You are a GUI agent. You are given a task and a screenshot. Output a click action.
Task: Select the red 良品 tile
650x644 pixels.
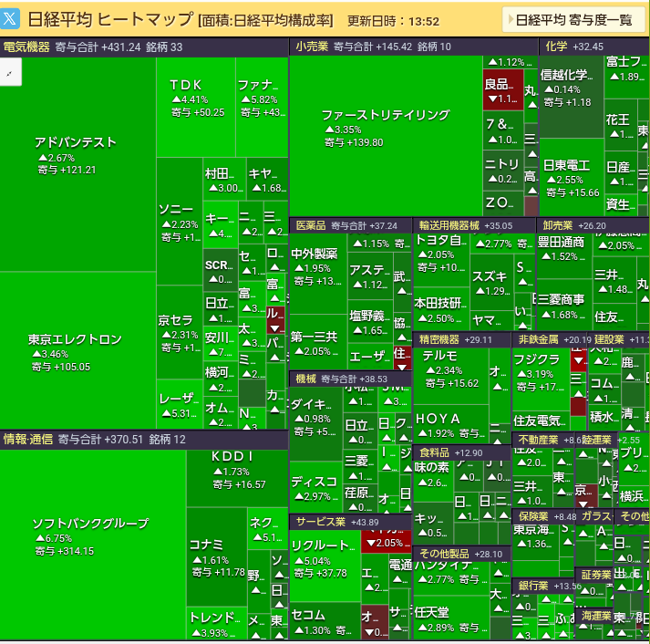[x=503, y=89]
